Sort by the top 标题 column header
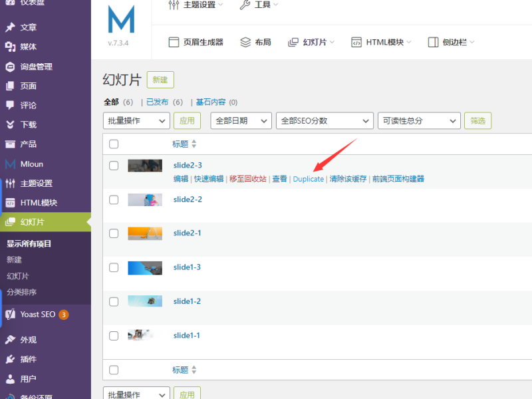Viewport: 532px width, 399px height. 184,144
